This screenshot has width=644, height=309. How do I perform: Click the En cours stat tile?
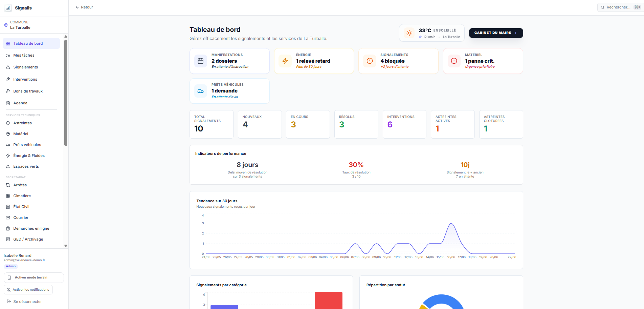(308, 124)
